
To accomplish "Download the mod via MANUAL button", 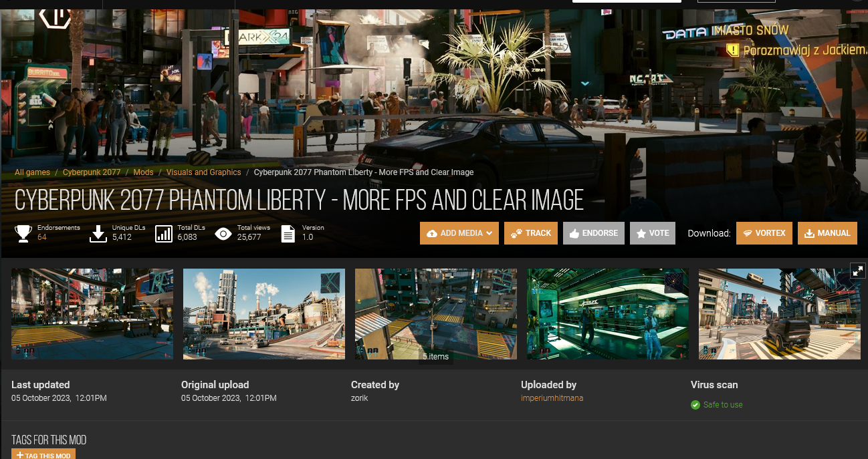I will (x=827, y=233).
